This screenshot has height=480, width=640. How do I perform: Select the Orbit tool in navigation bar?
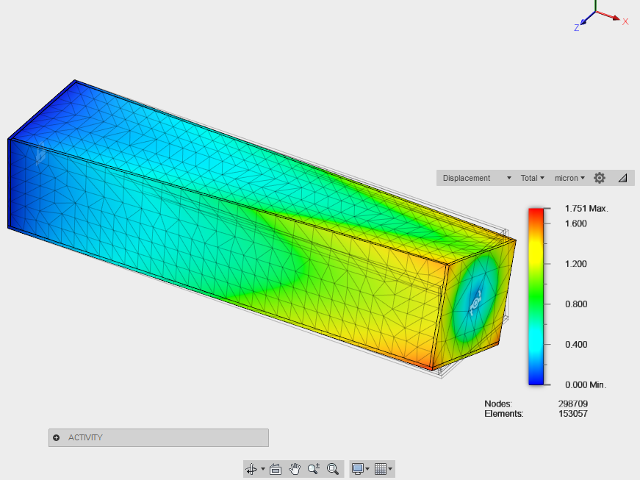[251, 468]
